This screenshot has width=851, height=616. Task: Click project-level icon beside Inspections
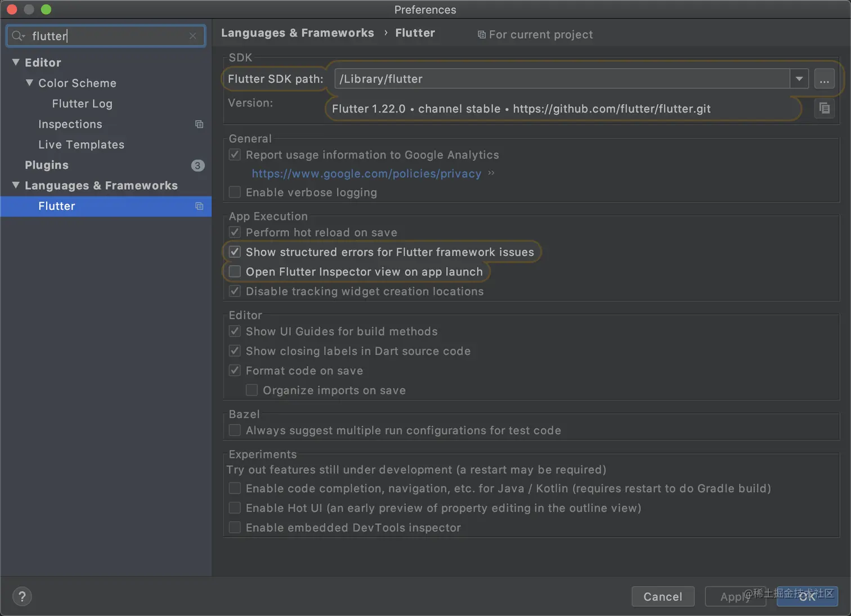[x=199, y=124]
